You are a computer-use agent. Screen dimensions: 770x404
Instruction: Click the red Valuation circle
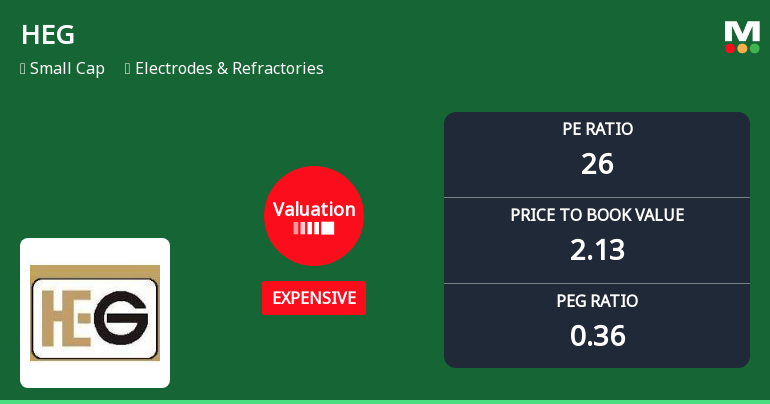tap(314, 215)
